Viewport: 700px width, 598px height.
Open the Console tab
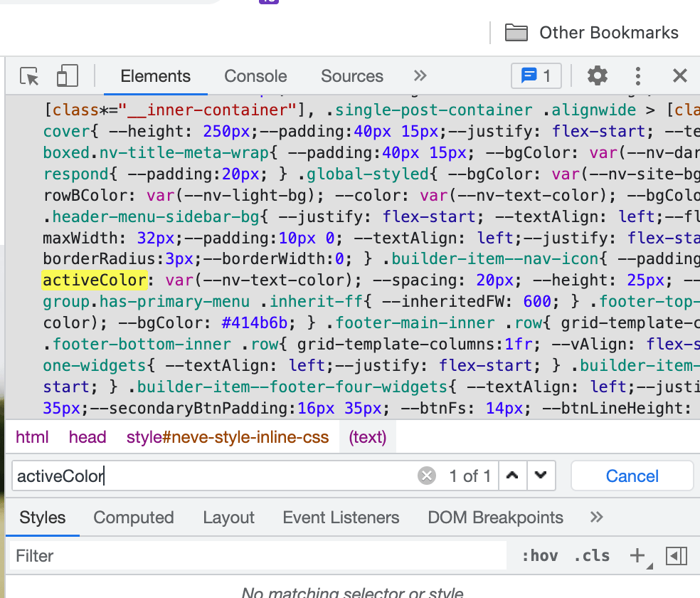tap(255, 76)
